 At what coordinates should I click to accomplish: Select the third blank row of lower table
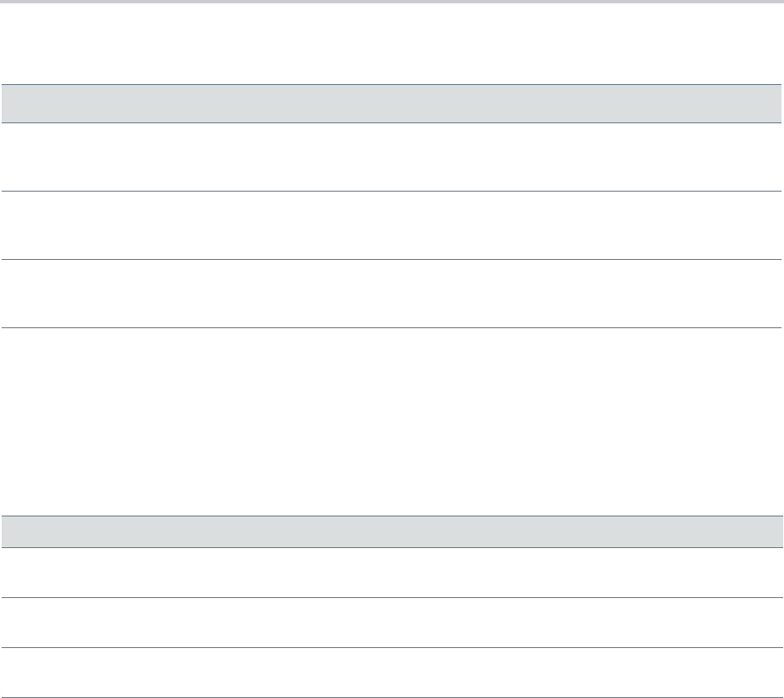(x=392, y=672)
